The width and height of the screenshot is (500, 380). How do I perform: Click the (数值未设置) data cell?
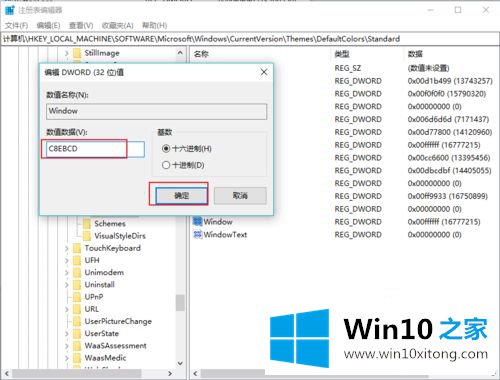coord(428,68)
